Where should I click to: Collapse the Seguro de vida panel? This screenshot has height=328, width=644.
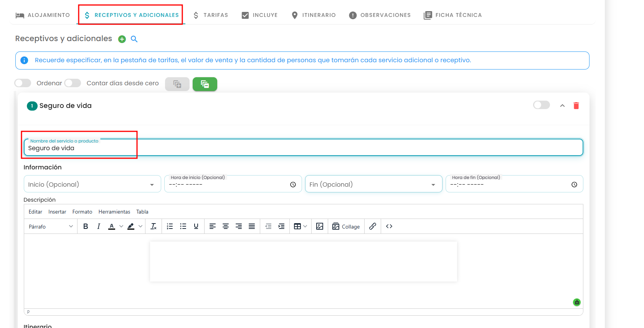(x=562, y=106)
